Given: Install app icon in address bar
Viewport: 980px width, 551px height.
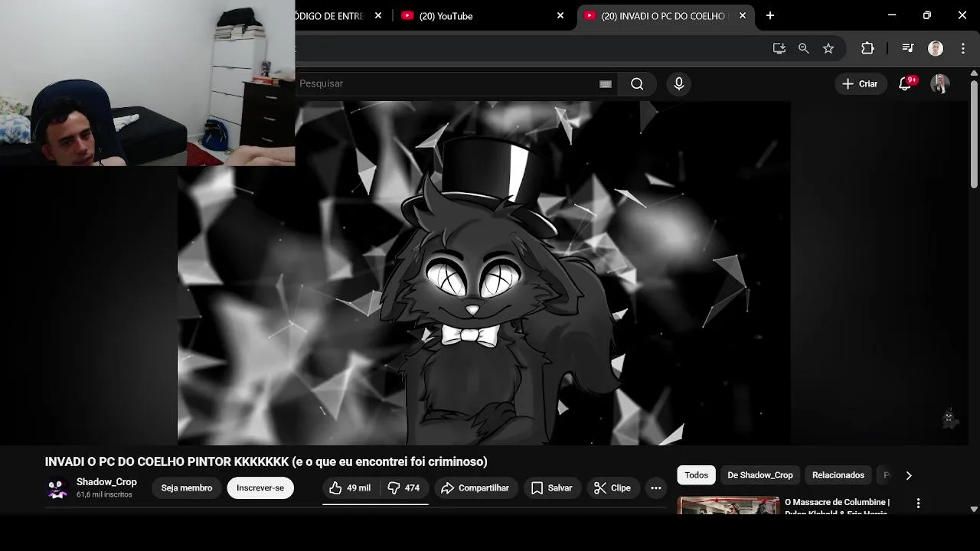Looking at the screenshot, I should coord(779,48).
